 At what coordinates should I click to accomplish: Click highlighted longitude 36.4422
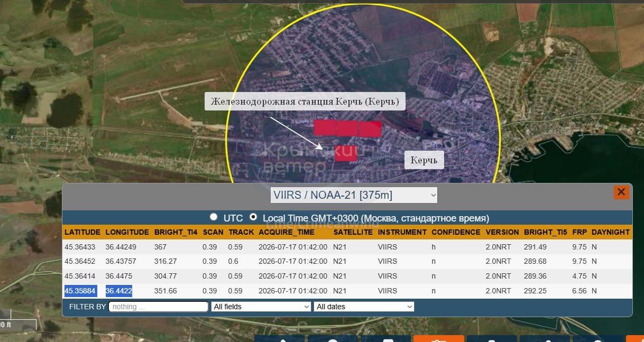[119, 291]
